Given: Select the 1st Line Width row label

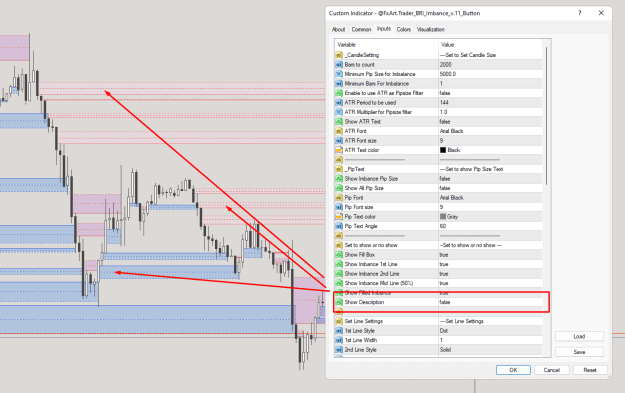Looking at the screenshot, I should 361,340.
